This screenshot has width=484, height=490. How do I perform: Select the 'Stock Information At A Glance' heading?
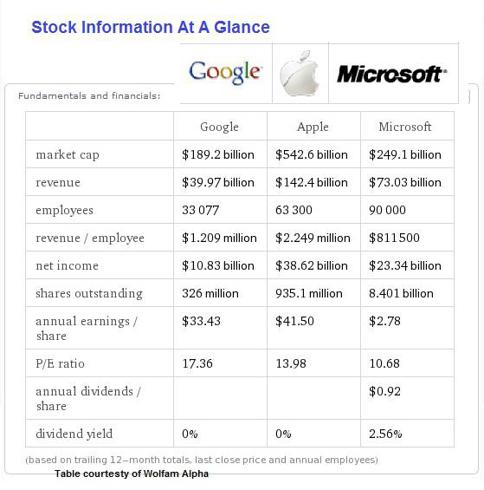coord(151,27)
